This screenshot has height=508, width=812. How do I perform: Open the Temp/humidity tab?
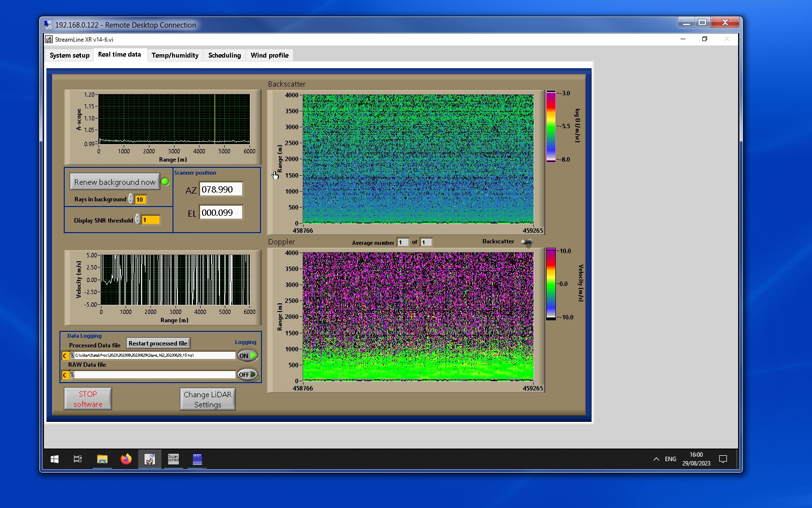coord(175,55)
